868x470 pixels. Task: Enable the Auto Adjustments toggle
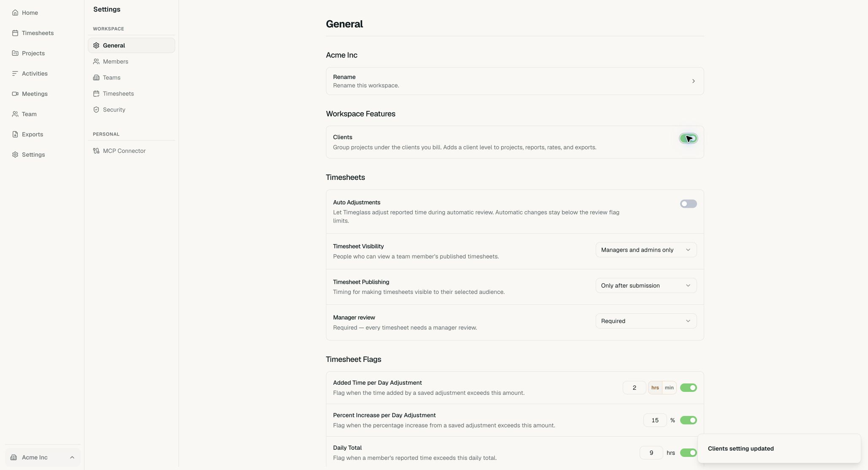click(688, 204)
